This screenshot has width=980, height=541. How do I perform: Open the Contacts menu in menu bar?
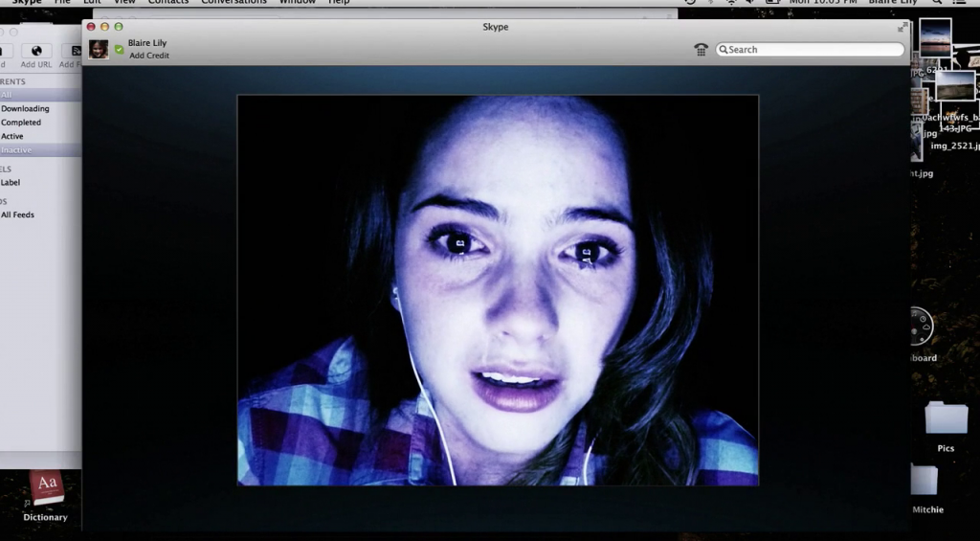click(168, 2)
